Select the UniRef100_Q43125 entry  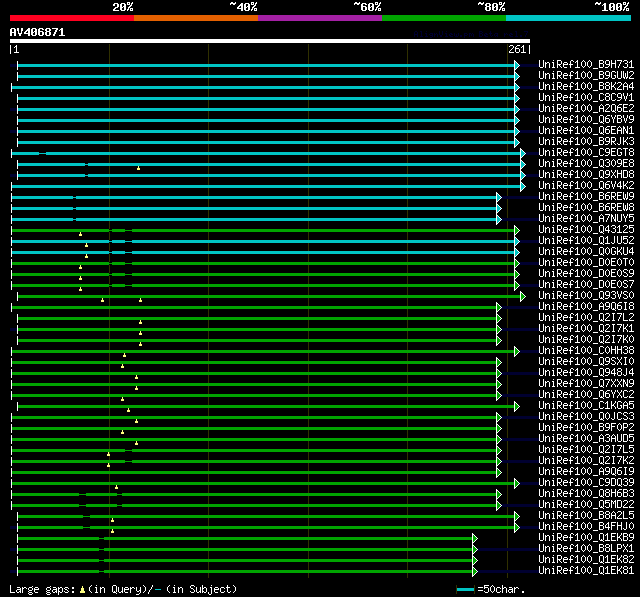tap(586, 229)
